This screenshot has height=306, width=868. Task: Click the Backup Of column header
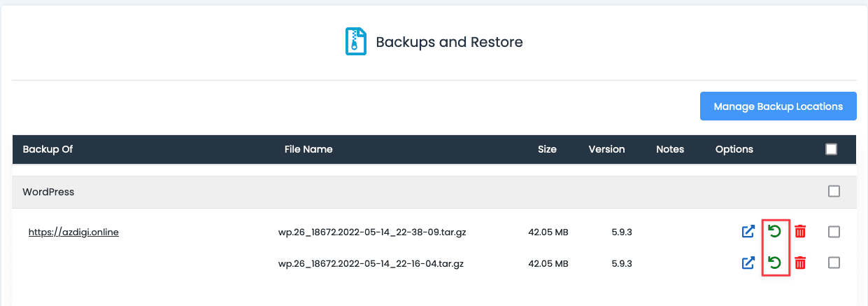click(x=48, y=149)
